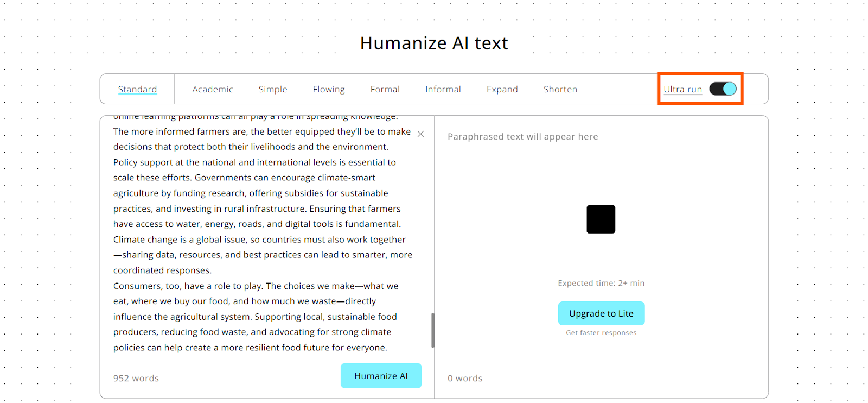The image size is (868, 403).
Task: Select the Shorten mode
Action: point(560,89)
